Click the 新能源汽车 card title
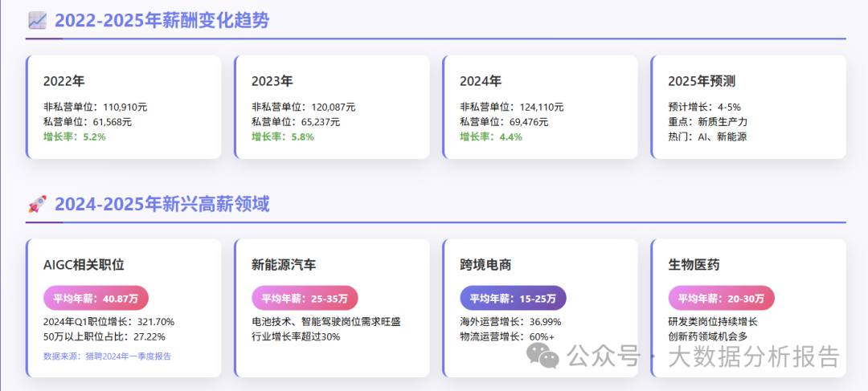 tap(284, 265)
